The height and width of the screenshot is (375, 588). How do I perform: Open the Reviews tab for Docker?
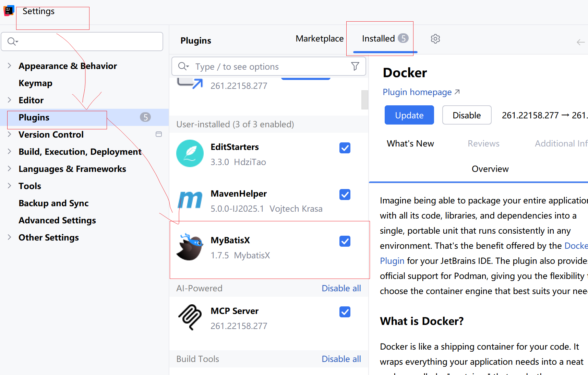click(483, 143)
